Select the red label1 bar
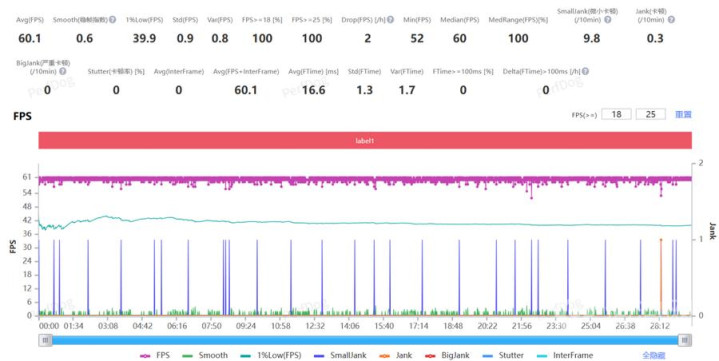719x361 pixels. [x=365, y=141]
